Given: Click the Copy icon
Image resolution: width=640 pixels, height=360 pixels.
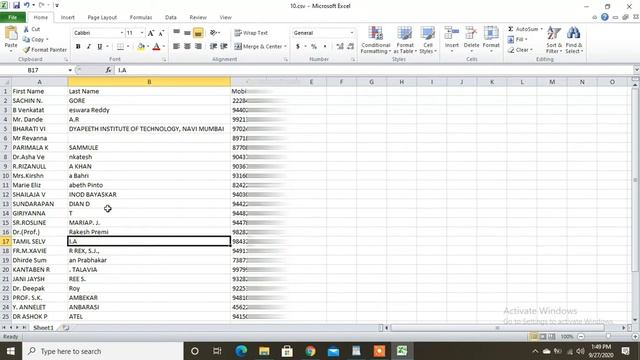Looking at the screenshot, I should pos(27,40).
